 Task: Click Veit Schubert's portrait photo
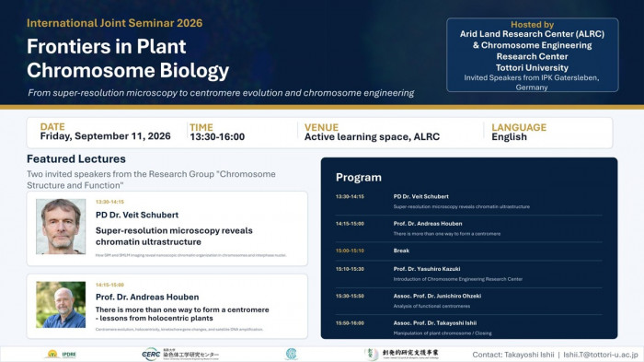tap(61, 227)
